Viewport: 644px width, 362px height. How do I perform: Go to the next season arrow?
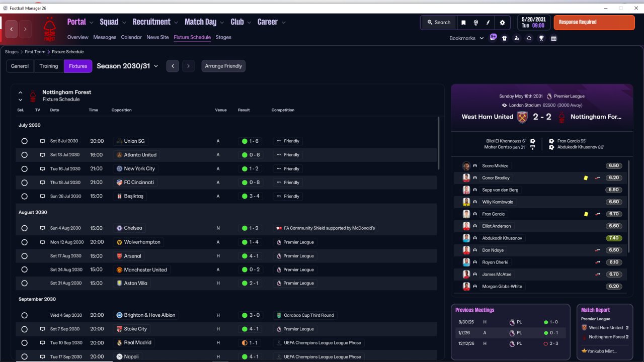(188, 66)
